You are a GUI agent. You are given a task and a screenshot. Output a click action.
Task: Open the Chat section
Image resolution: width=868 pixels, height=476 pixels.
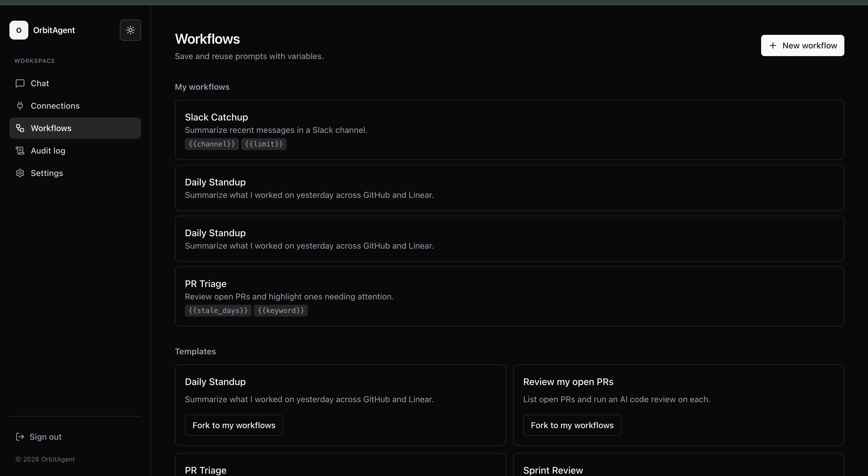(40, 83)
